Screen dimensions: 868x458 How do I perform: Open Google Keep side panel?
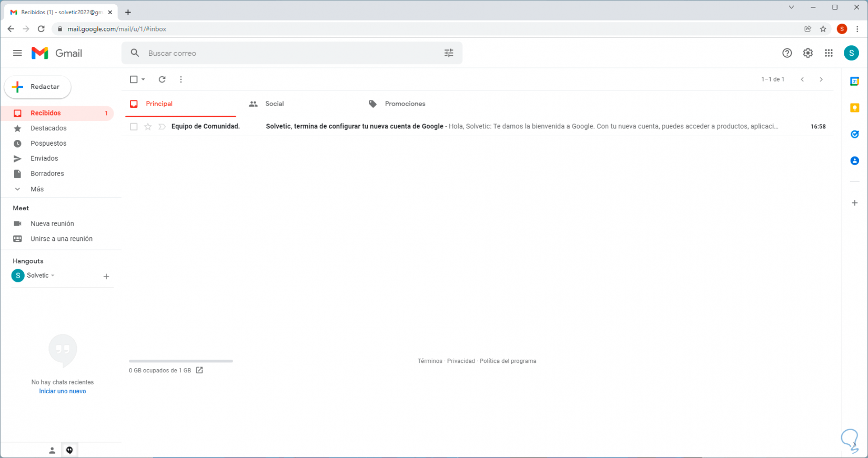[855, 108]
